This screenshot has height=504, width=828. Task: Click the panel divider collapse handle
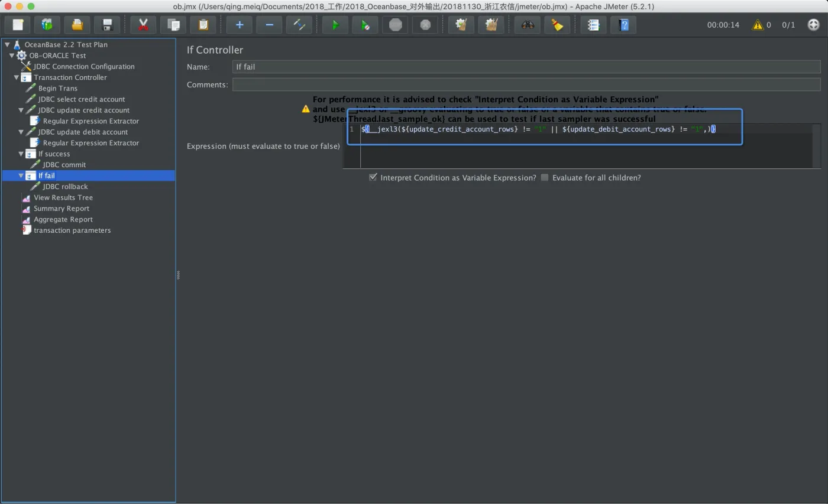click(x=177, y=275)
